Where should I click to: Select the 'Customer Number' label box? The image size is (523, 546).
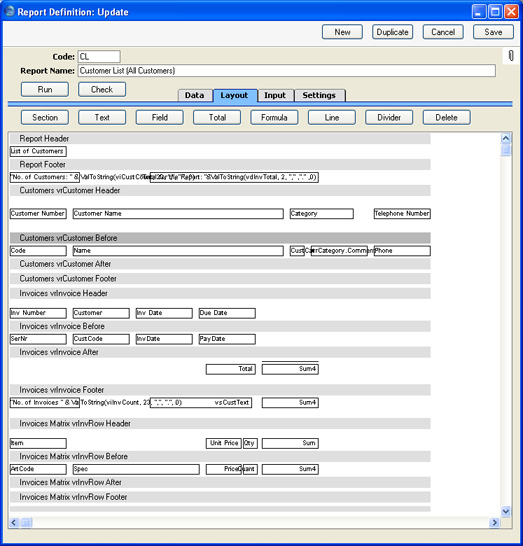[x=38, y=213]
